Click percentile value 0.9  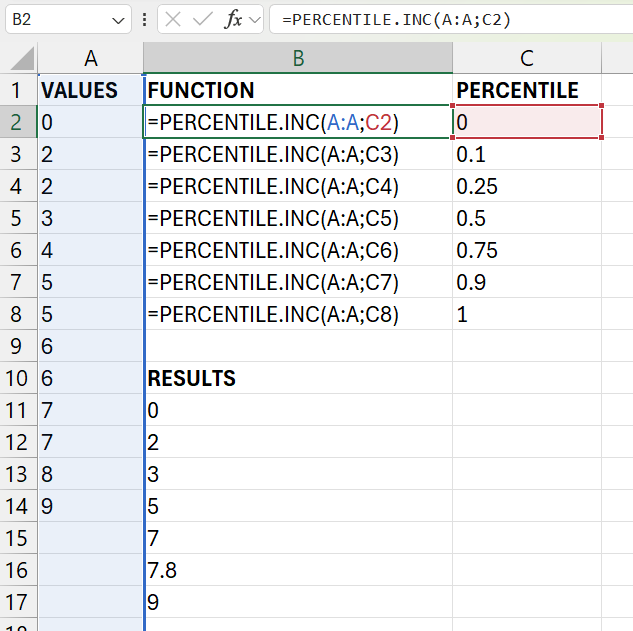(527, 282)
